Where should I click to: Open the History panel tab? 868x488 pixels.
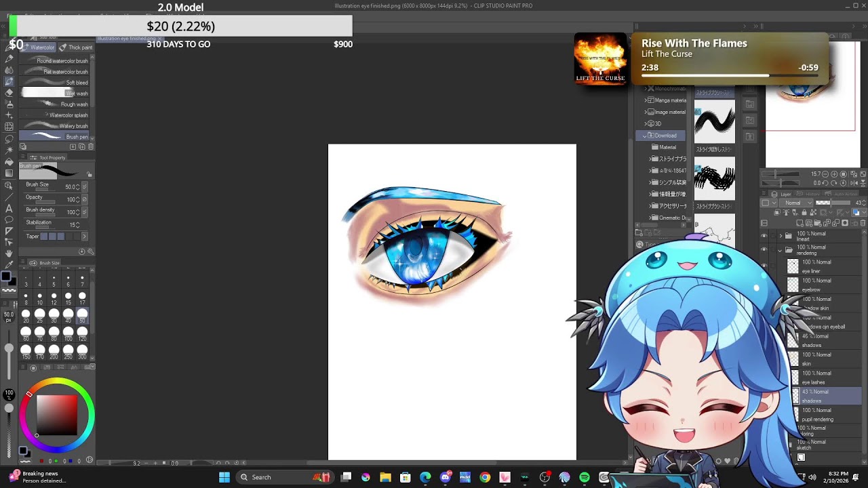(x=808, y=194)
